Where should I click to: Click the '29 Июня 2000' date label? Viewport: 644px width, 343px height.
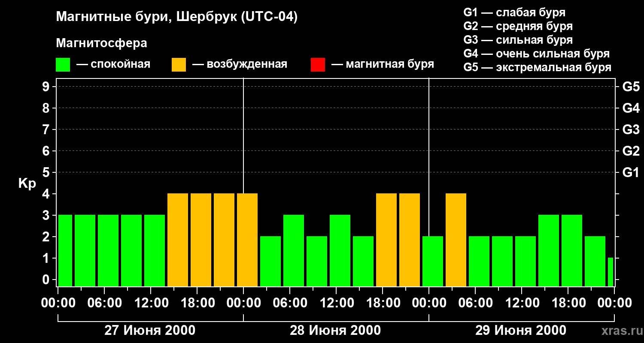521,331
